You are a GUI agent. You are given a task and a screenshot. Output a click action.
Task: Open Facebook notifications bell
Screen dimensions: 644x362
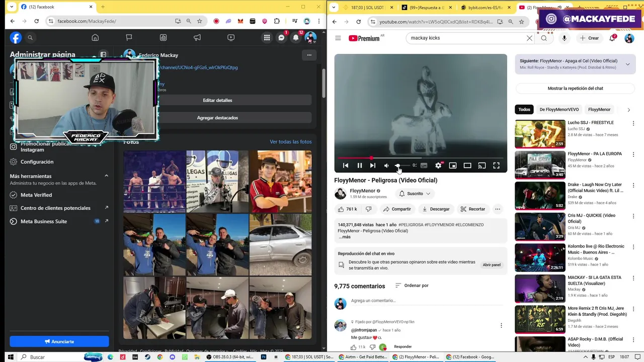(x=296, y=38)
